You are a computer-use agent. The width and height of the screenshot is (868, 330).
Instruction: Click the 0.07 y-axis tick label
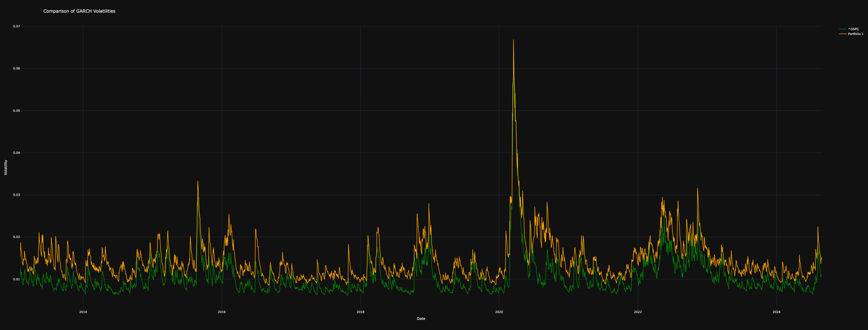16,26
